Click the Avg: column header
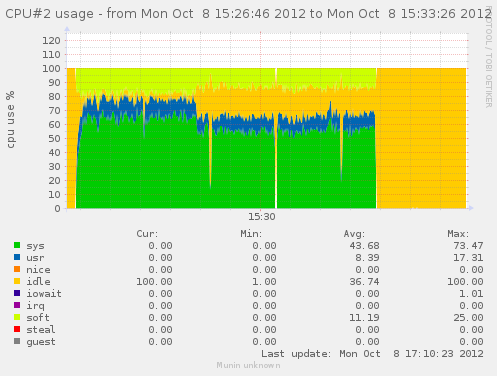The height and width of the screenshot is (376, 497). [354, 234]
